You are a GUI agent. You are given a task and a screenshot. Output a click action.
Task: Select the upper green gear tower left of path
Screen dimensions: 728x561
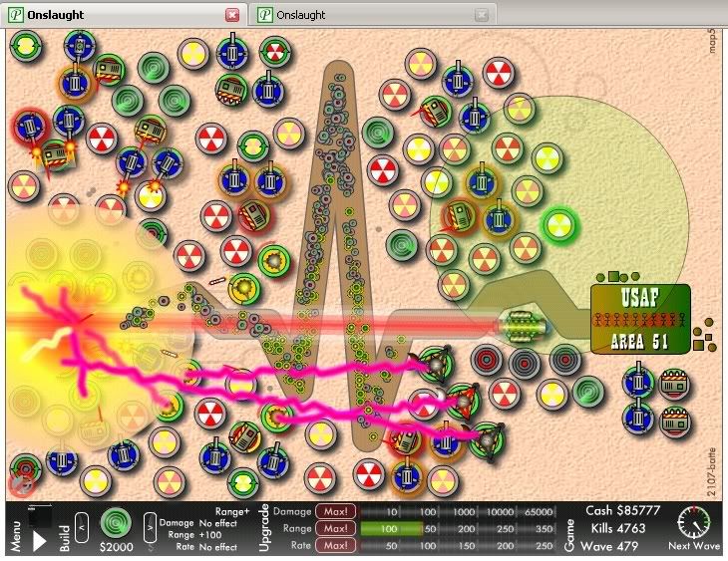[273, 262]
